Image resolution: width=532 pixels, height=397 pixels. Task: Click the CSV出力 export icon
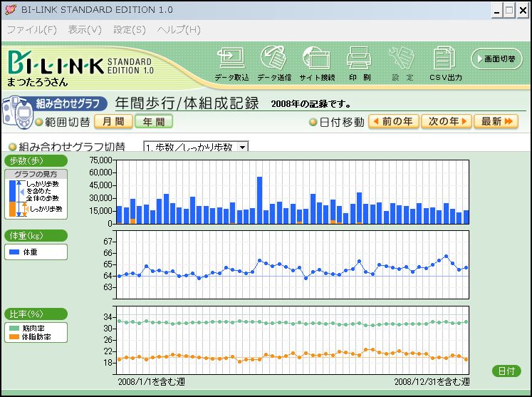point(445,62)
